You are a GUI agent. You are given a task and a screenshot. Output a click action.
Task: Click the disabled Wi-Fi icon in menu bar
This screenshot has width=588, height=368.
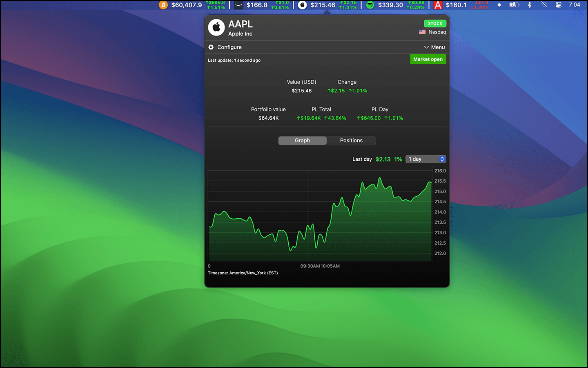[x=544, y=5]
